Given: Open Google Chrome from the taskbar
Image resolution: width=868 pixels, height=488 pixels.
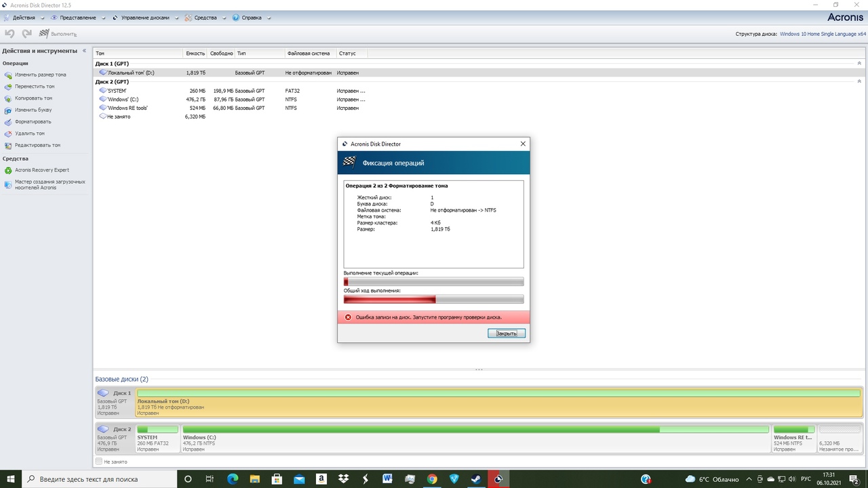Looking at the screenshot, I should [x=432, y=479].
